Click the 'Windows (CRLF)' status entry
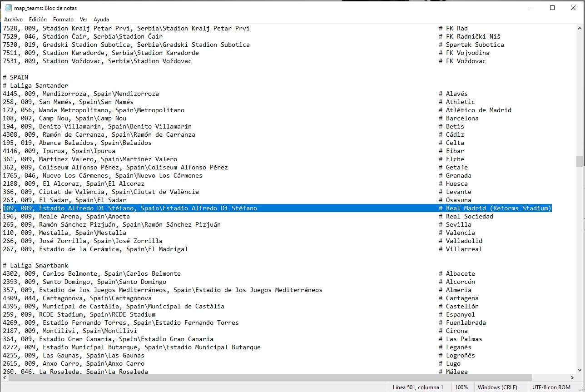 [497, 387]
